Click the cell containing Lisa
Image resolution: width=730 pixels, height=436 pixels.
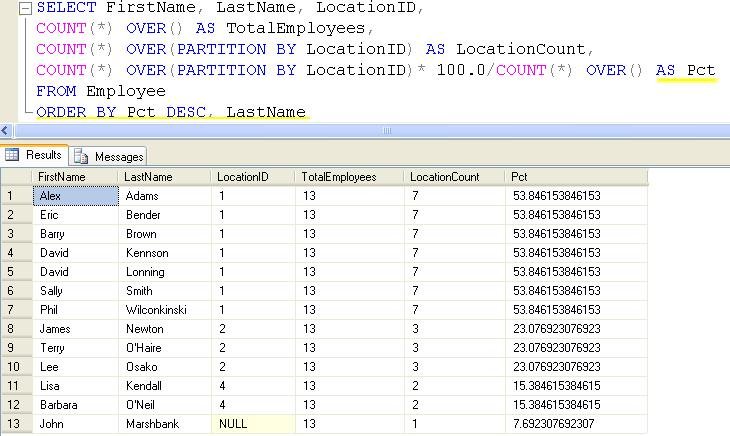(x=76, y=386)
